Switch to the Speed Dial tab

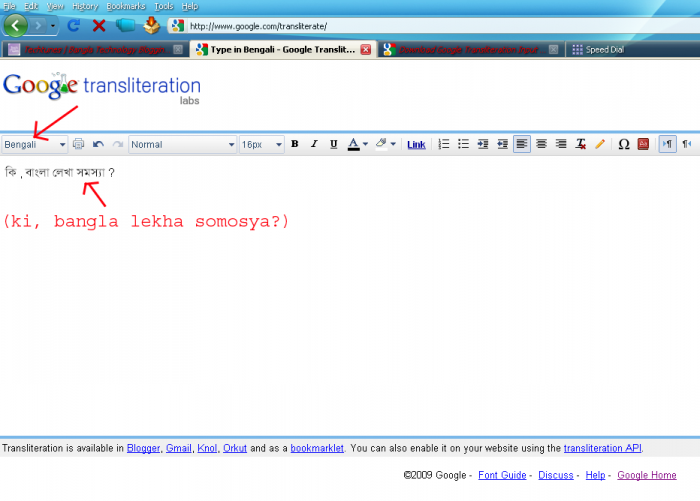tap(598, 49)
